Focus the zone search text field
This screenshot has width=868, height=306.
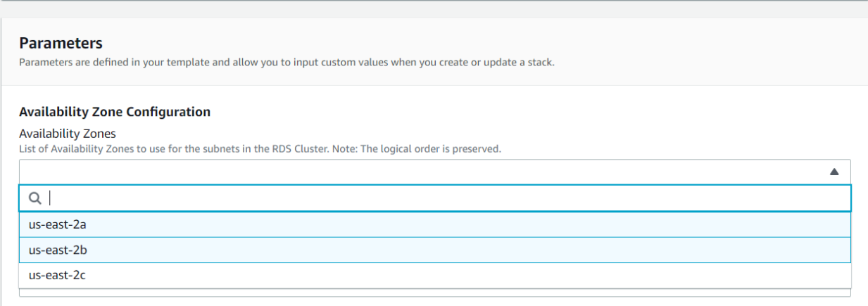click(435, 198)
